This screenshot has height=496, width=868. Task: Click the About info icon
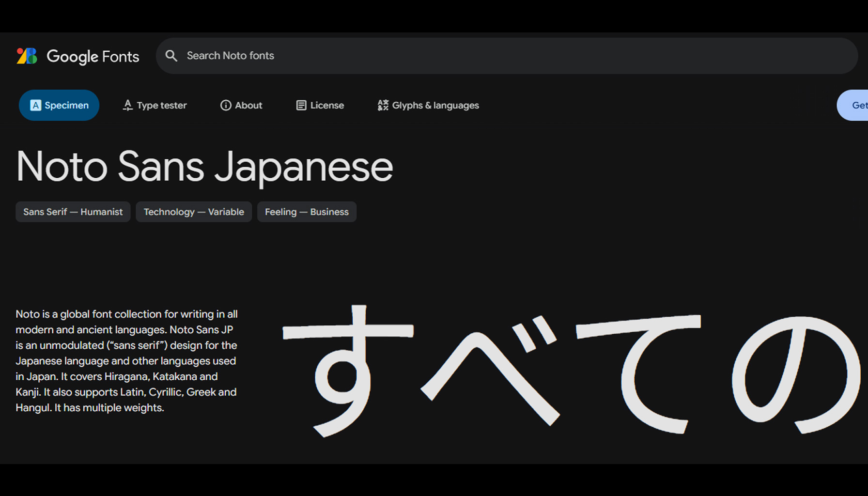(x=226, y=105)
